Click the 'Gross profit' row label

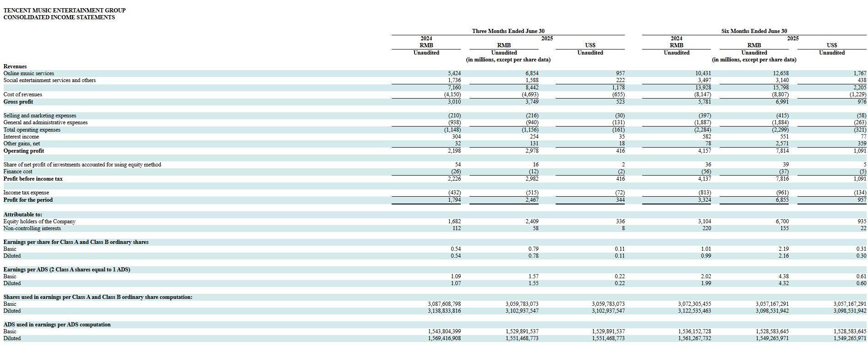18,102
